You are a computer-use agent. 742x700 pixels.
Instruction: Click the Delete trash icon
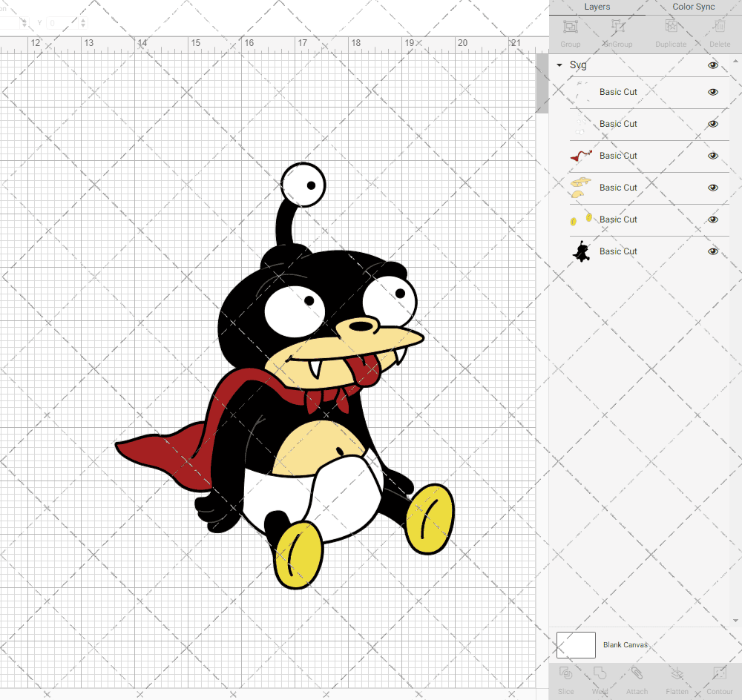[720, 27]
